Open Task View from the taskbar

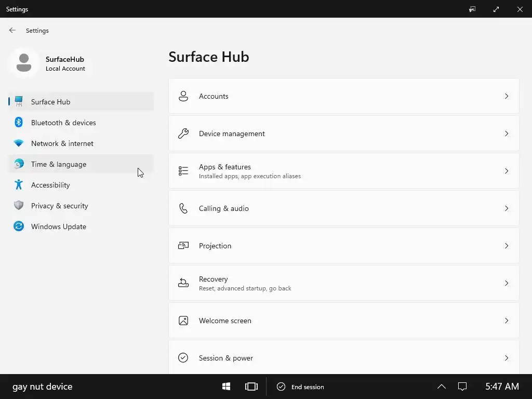(x=251, y=387)
